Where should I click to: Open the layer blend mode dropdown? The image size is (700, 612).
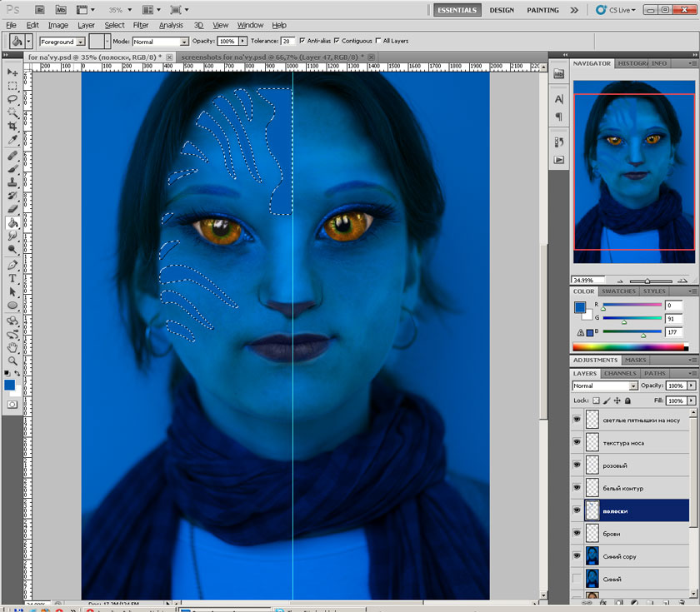pyautogui.click(x=605, y=386)
